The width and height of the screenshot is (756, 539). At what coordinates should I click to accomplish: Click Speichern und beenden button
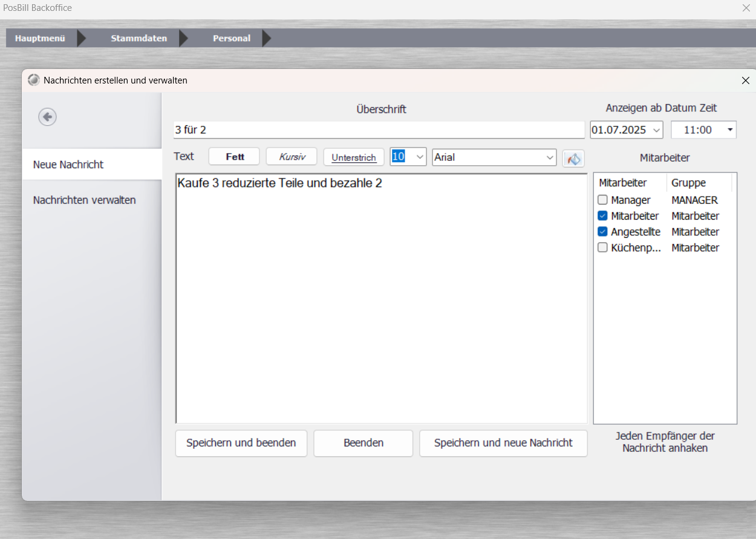point(241,443)
